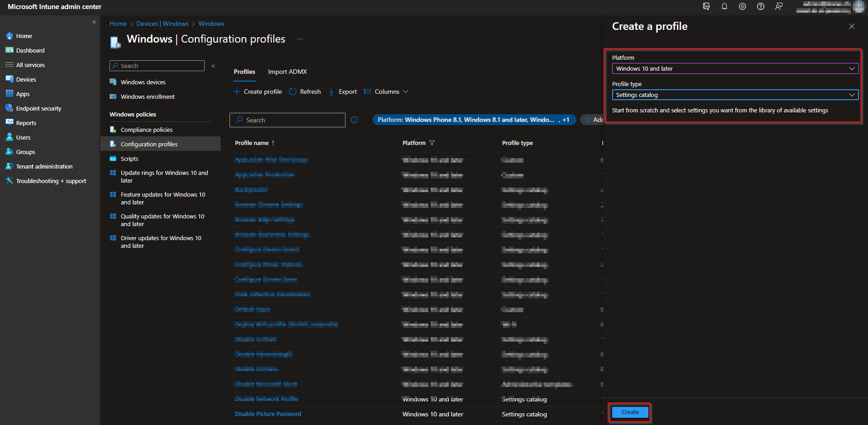868x425 pixels.
Task: Expand the Columns dropdown chevron
Action: coord(406,91)
